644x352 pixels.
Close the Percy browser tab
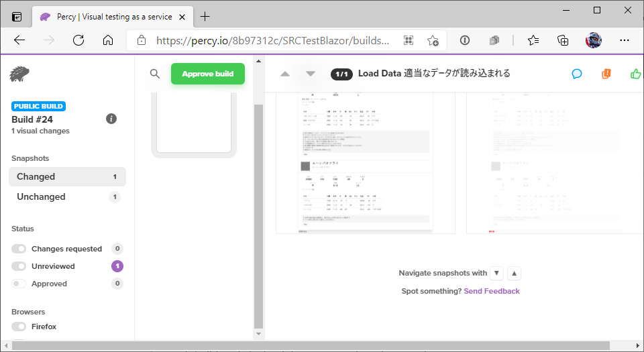(x=182, y=17)
